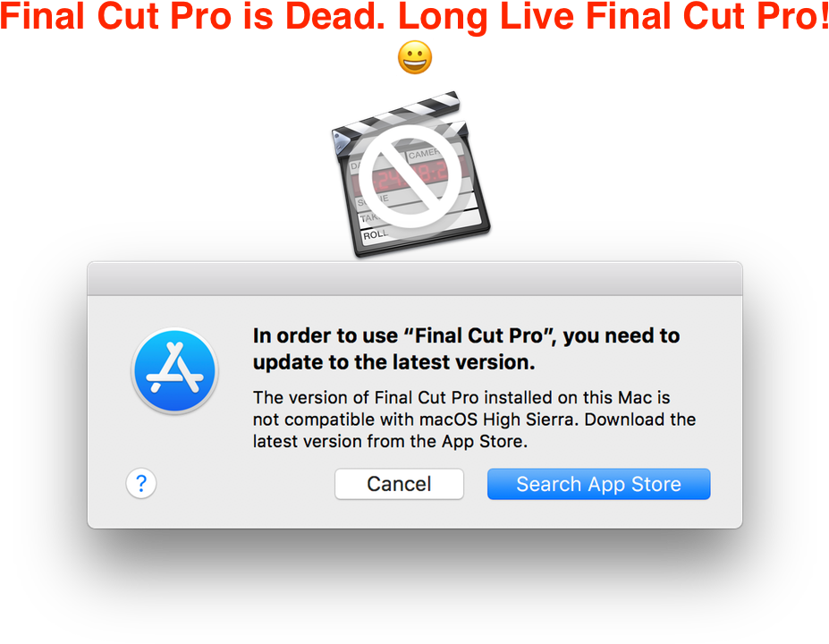Screen dimensions: 829x644
Task: Click the "update to the latest version." line
Action: 393,362
